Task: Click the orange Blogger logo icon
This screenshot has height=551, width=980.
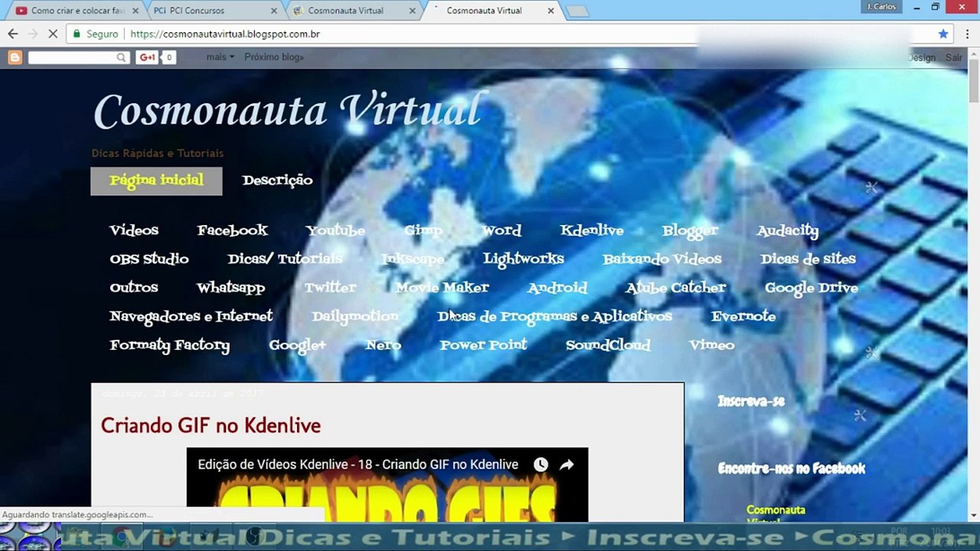Action: (x=15, y=57)
